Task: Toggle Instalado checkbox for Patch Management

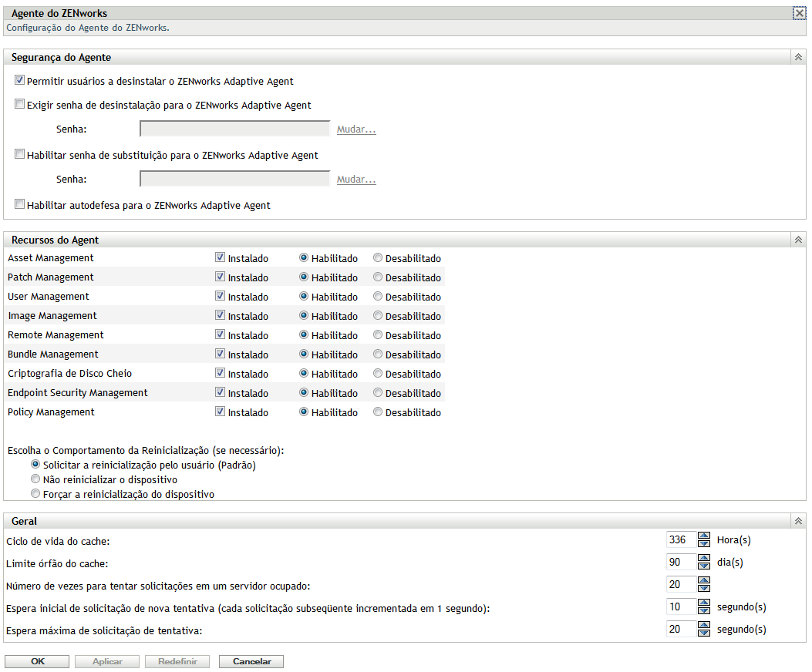Action: pos(220,277)
